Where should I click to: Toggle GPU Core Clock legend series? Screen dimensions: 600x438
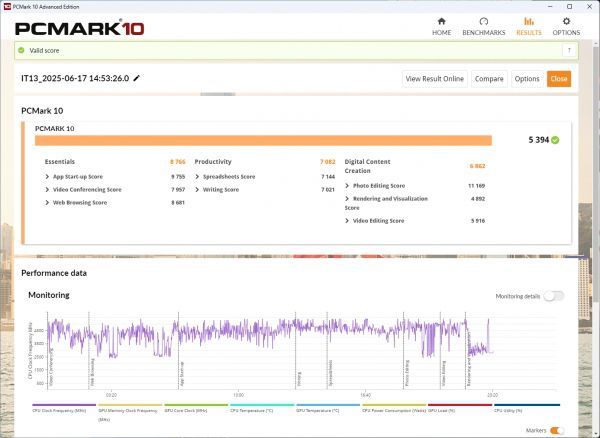(x=196, y=409)
